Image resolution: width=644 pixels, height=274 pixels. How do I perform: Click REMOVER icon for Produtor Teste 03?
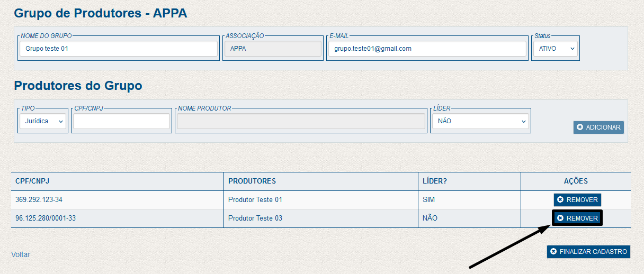coord(560,218)
